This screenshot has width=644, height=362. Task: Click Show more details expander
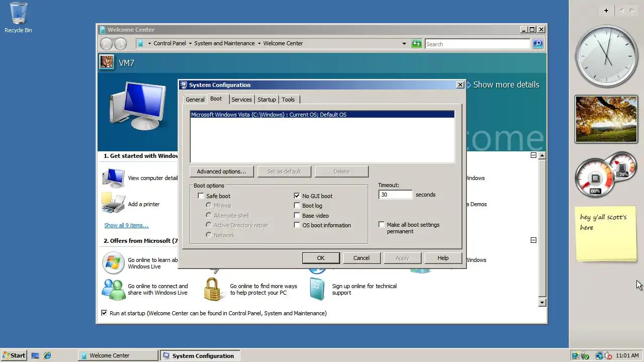(x=503, y=84)
